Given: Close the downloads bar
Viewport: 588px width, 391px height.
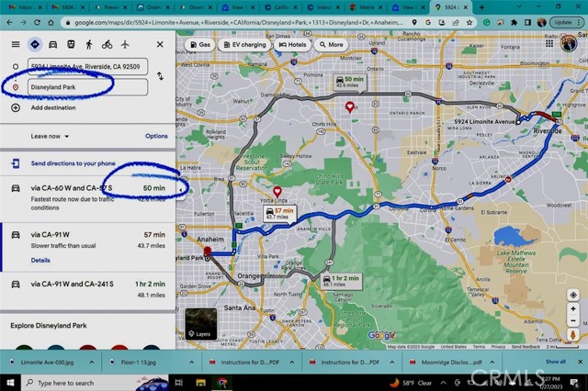Looking at the screenshot, I should coord(580,362).
